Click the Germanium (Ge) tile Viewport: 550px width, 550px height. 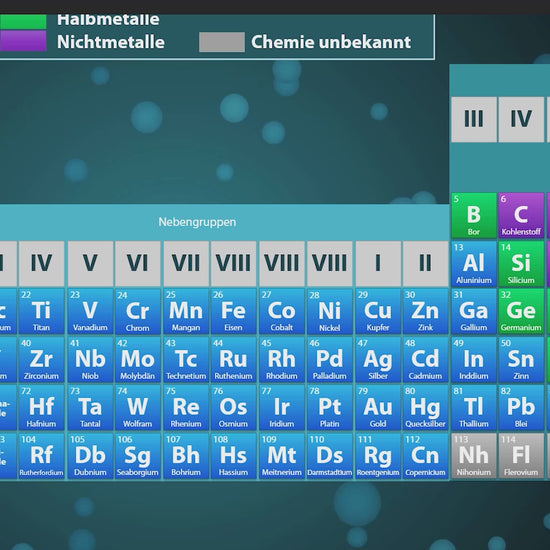point(521,311)
